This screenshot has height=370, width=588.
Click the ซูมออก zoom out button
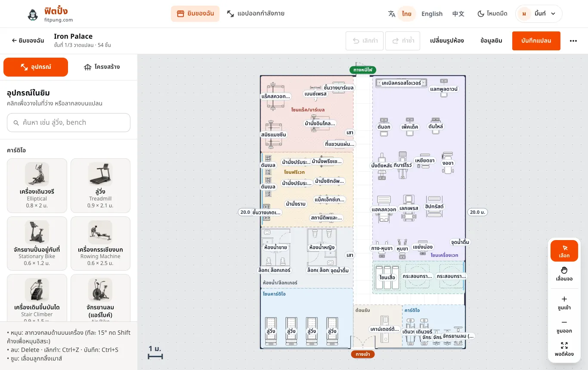tap(564, 326)
